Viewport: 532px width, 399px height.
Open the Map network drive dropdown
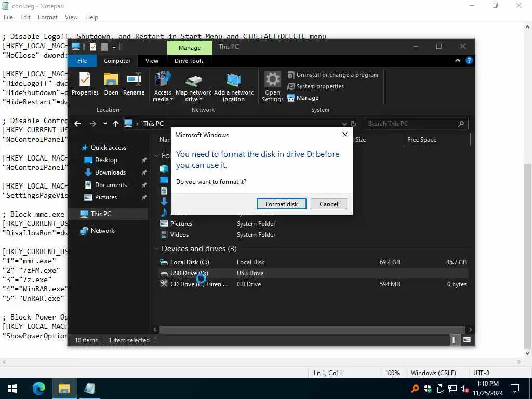(193, 87)
